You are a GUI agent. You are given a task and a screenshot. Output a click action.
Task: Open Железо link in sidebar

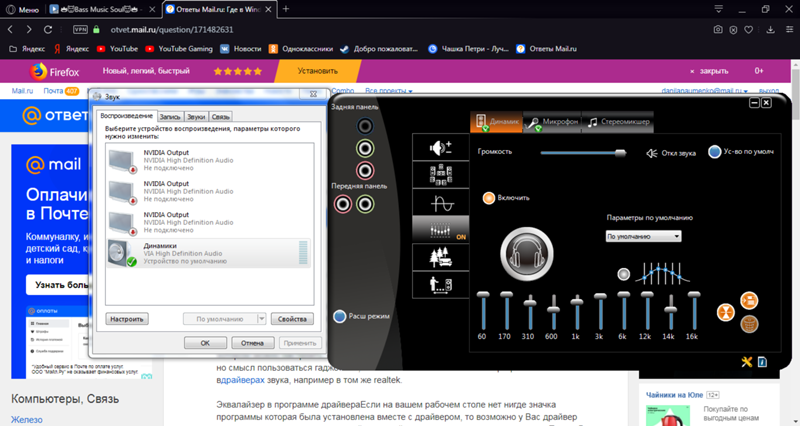(27, 419)
